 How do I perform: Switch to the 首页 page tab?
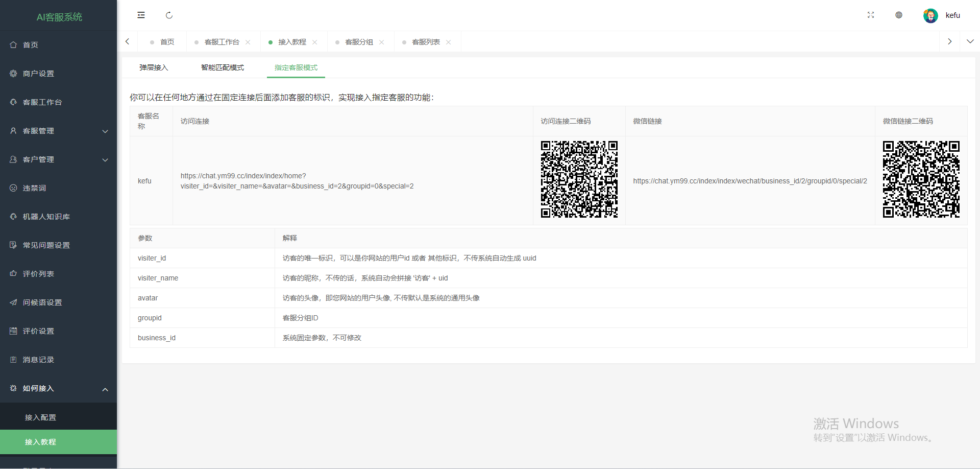[x=163, y=42]
